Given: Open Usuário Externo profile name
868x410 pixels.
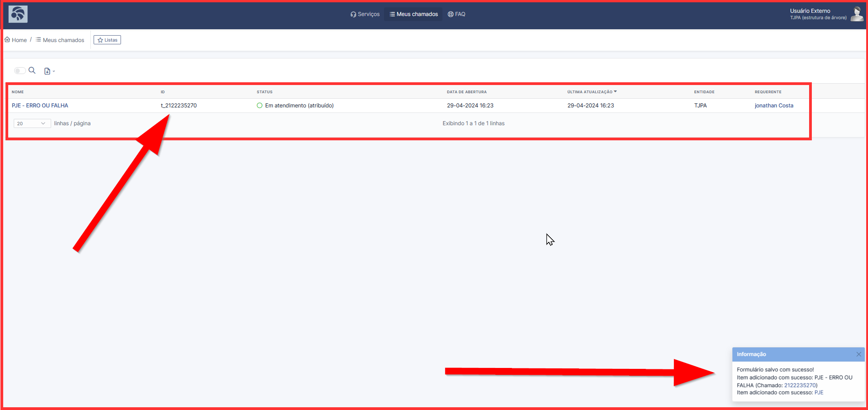Looking at the screenshot, I should click(810, 11).
